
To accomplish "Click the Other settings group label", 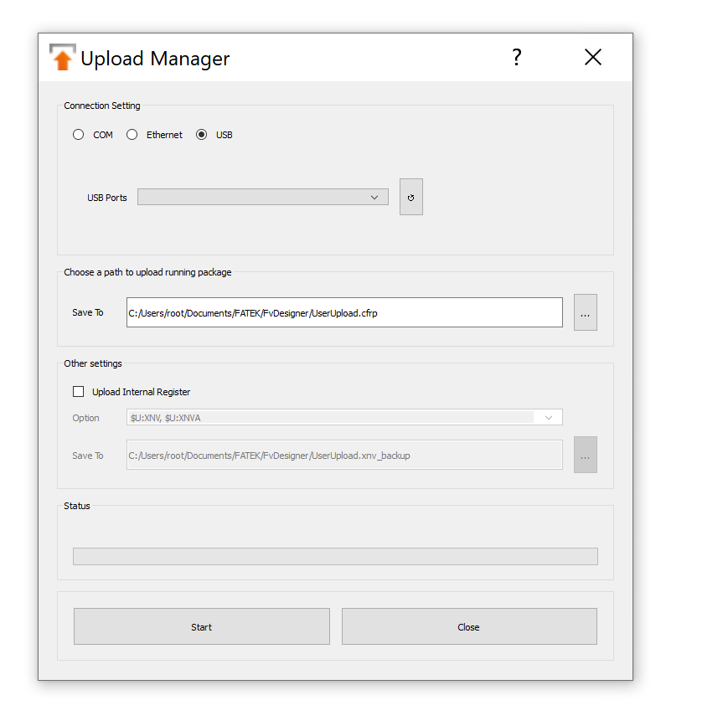I will coord(93,364).
